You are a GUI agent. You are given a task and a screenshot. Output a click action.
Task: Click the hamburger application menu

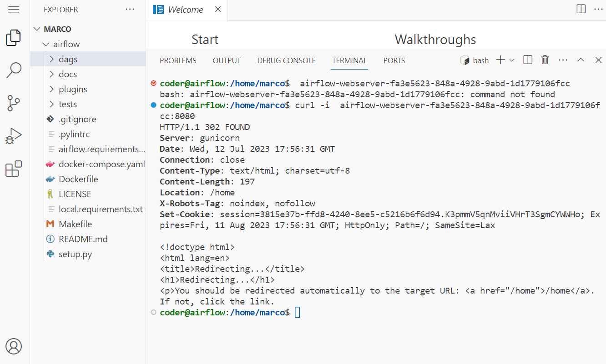[14, 10]
